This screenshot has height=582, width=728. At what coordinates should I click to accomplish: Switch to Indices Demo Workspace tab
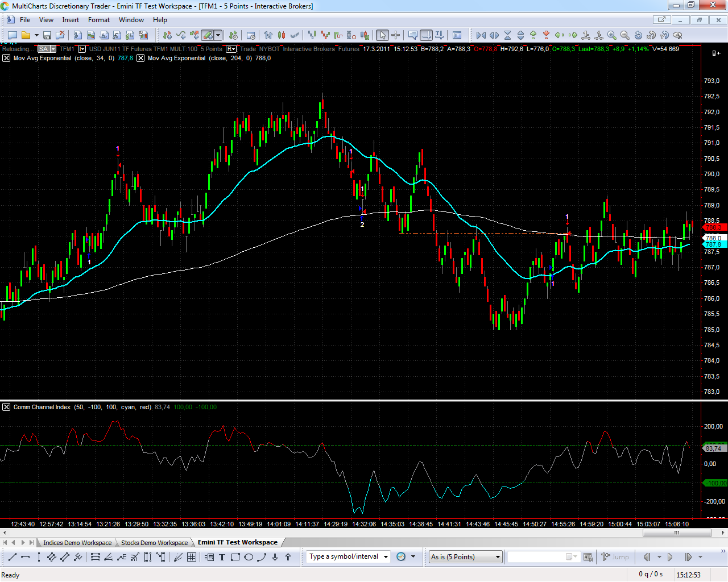pyautogui.click(x=77, y=543)
